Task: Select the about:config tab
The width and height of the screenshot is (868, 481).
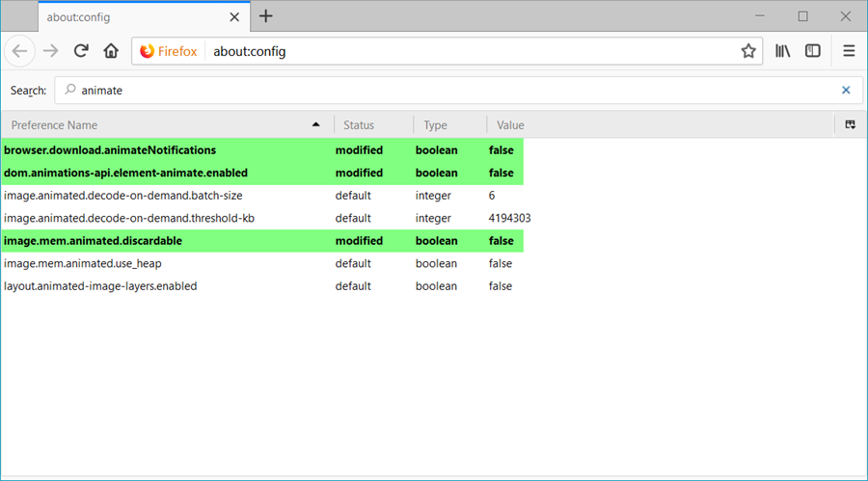Action: point(144,17)
